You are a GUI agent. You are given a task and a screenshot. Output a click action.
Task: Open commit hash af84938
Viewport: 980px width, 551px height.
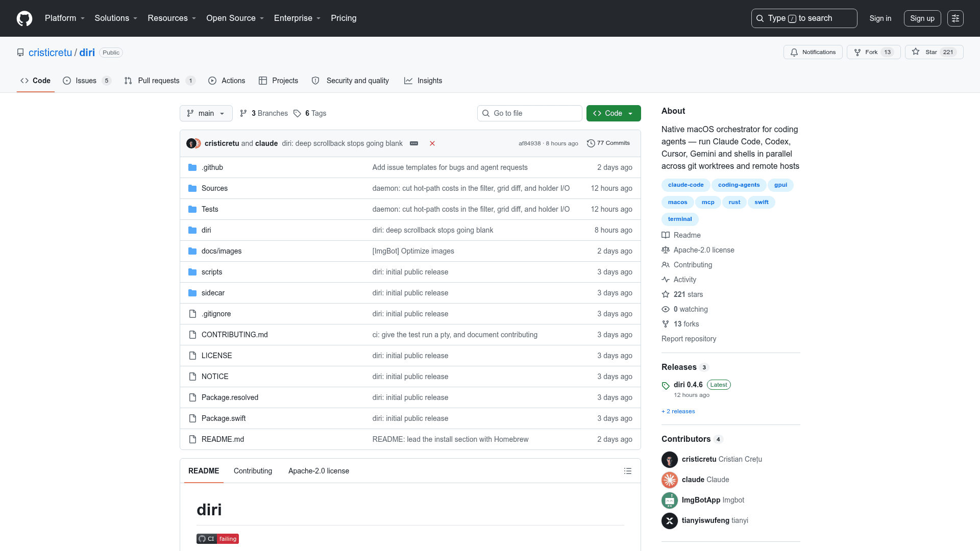tap(529, 143)
